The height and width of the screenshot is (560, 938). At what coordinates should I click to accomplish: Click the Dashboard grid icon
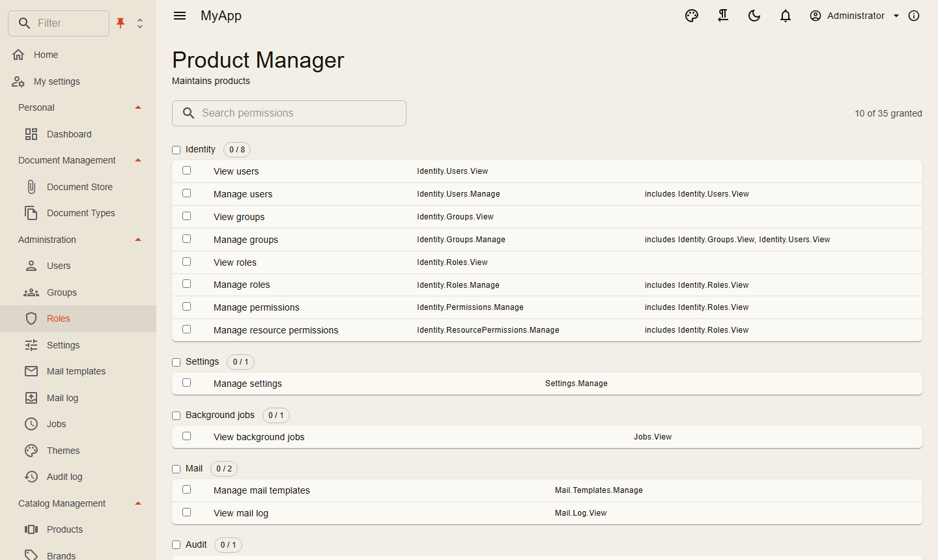click(31, 134)
